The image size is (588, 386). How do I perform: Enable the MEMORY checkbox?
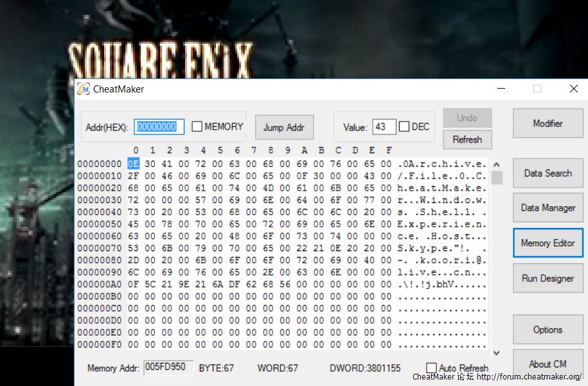pos(197,127)
